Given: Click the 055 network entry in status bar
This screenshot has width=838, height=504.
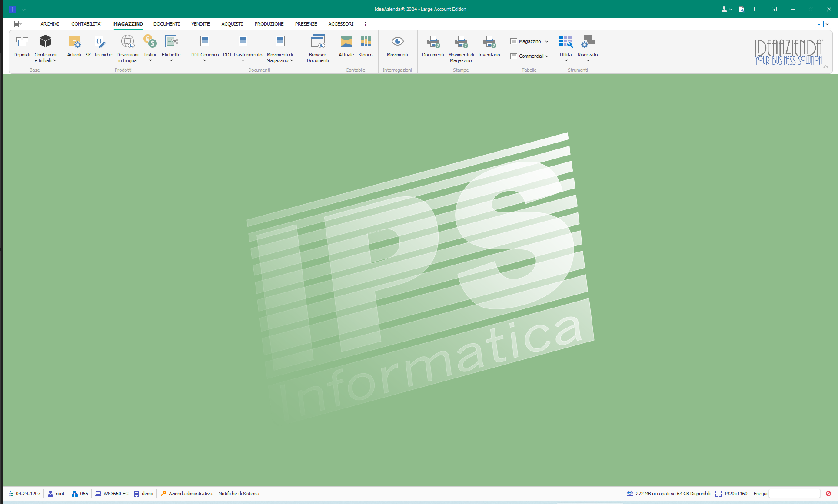Looking at the screenshot, I should click(x=80, y=494).
